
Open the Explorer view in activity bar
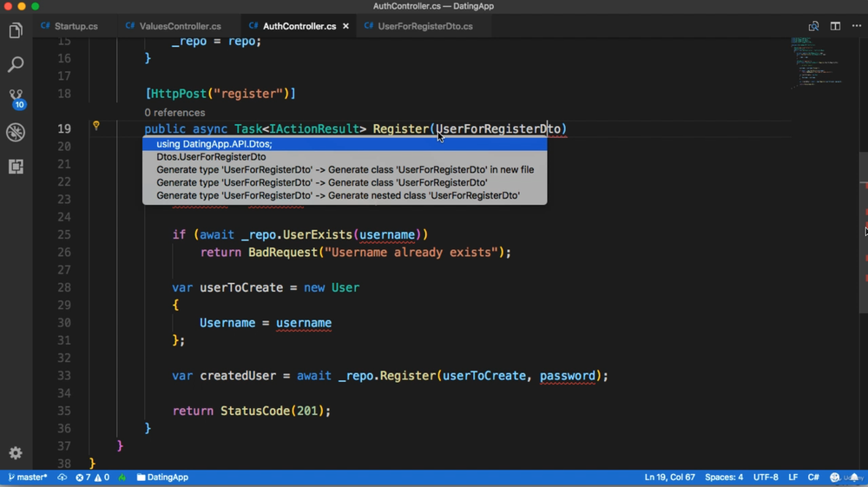coord(16,31)
